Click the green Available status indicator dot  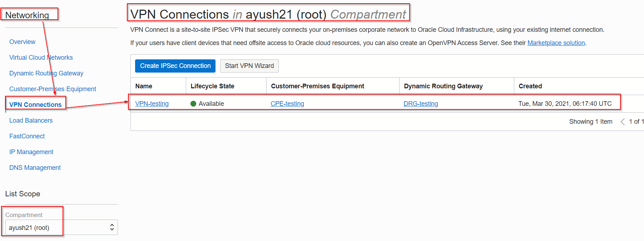point(193,104)
